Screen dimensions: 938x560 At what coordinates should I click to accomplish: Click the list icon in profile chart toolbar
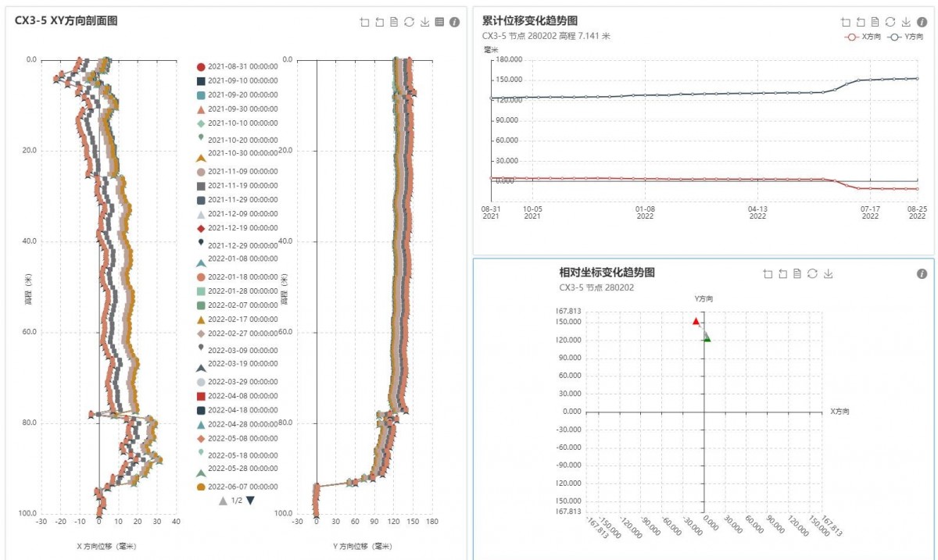[439, 22]
